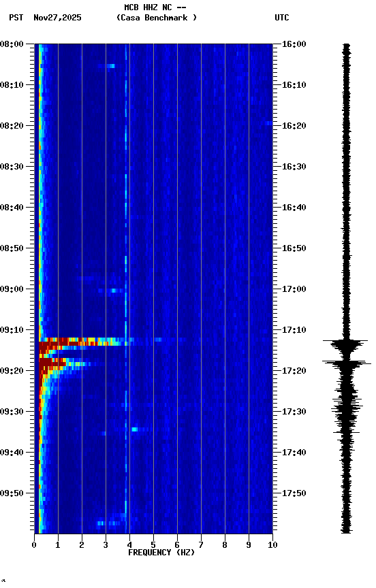Select the frequency axis tick label 8
Image resolution: width=376 pixels, height=588 pixels.
point(225,545)
